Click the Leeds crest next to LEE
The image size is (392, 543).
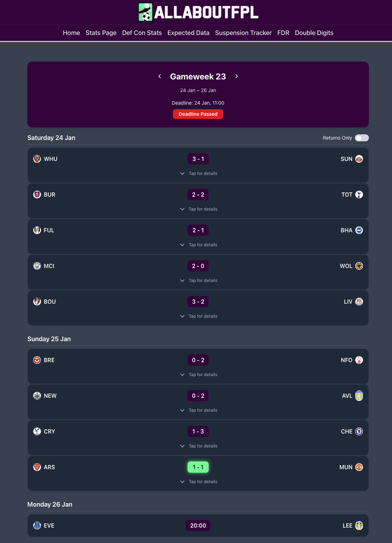tap(359, 526)
